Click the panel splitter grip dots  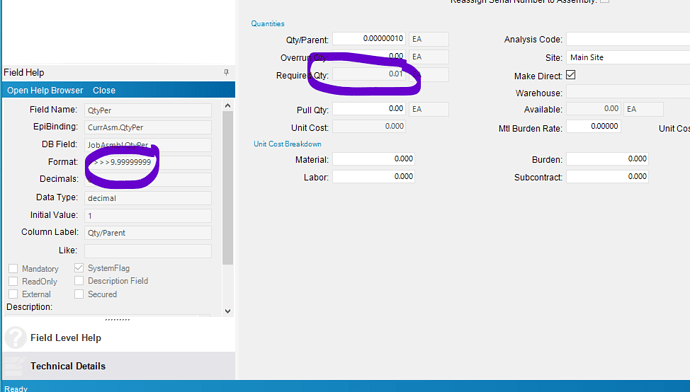[x=117, y=320]
